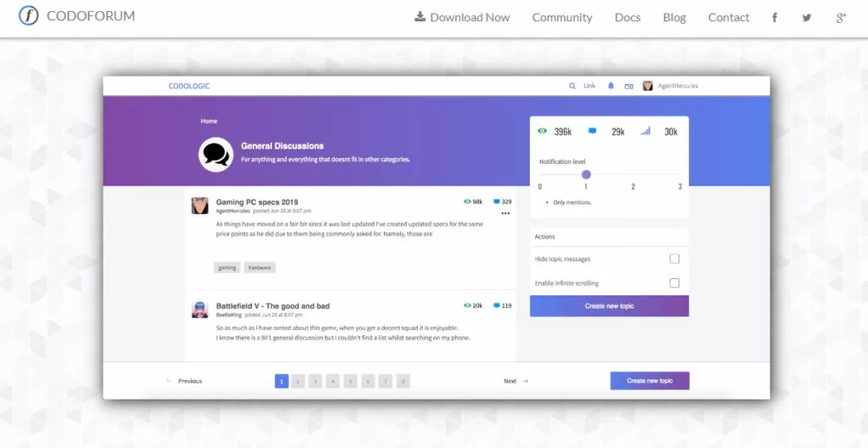This screenshot has height=448, width=868.
Task: Open the Google Plus icon link
Action: [841, 18]
